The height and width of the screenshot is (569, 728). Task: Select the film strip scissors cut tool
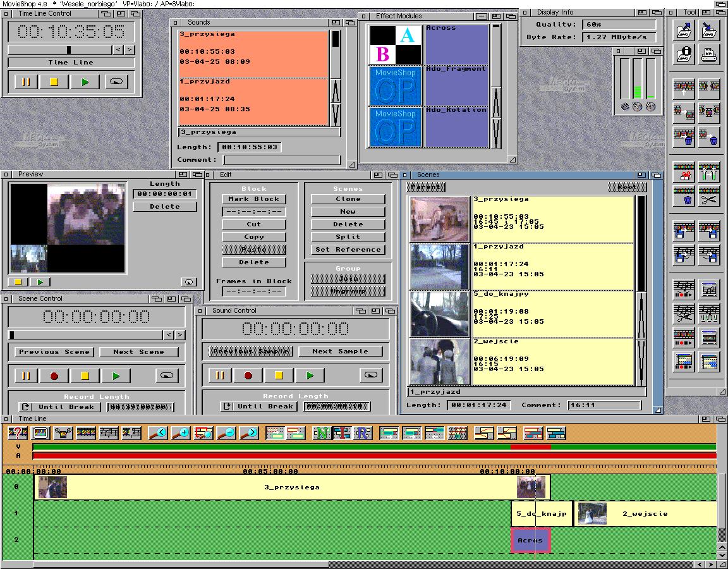click(709, 197)
